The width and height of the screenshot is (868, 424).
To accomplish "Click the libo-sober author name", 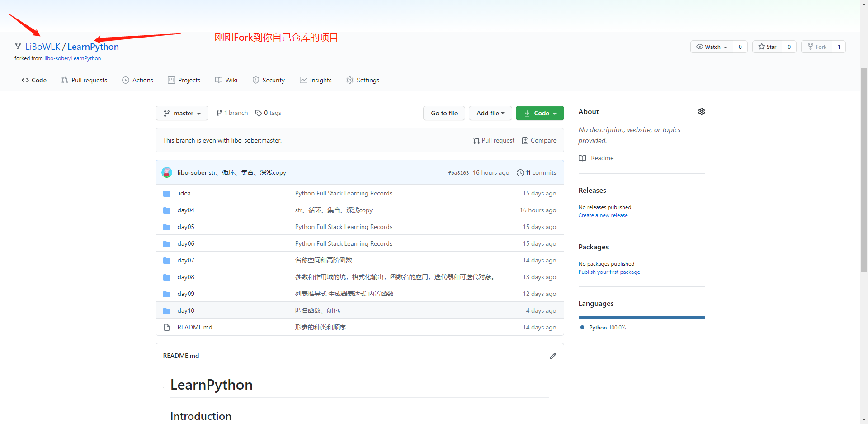I will tap(192, 172).
